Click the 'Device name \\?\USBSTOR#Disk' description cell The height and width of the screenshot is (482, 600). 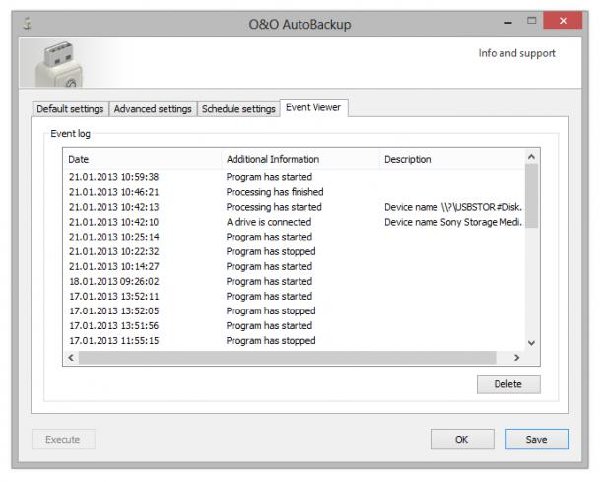point(453,207)
